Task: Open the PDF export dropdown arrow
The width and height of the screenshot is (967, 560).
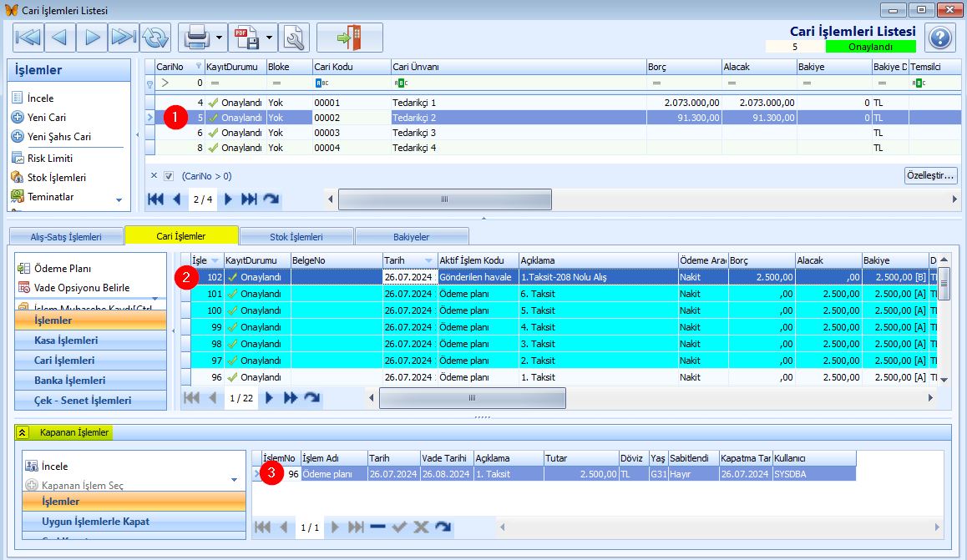Action: pos(270,38)
